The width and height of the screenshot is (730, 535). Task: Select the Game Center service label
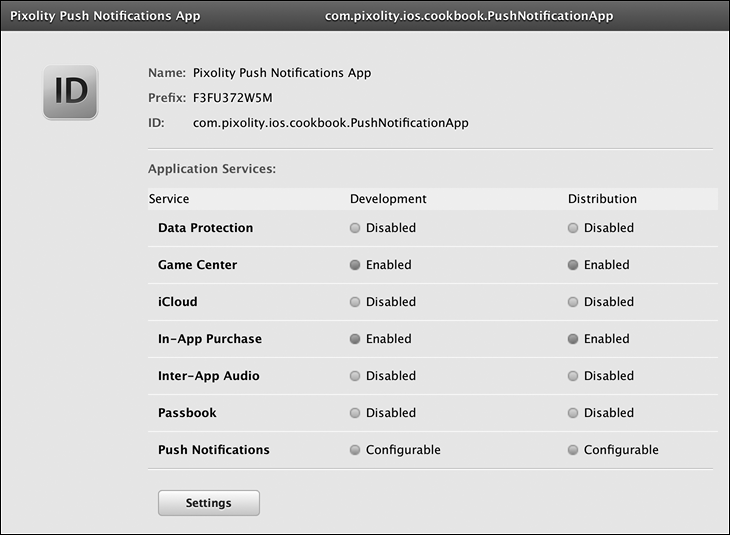point(197,265)
